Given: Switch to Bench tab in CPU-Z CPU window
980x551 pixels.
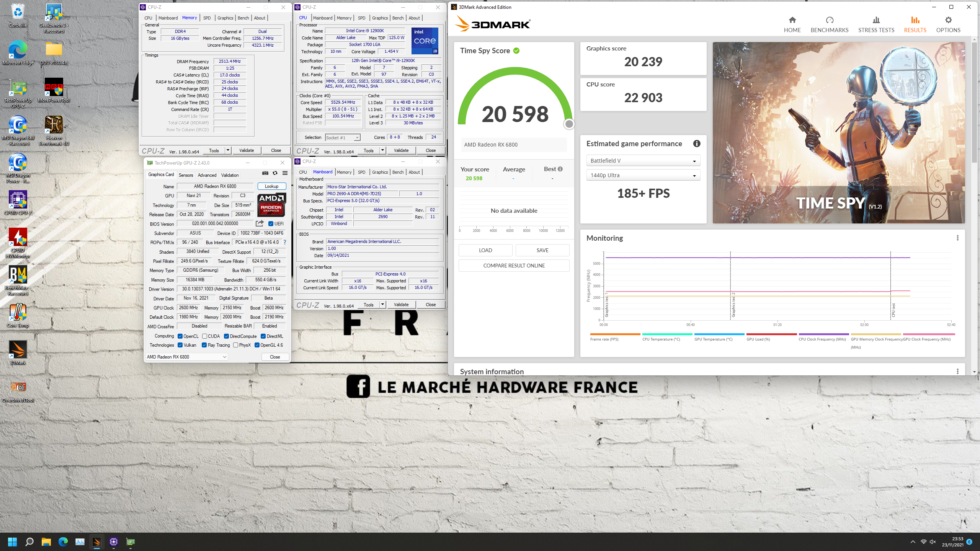Looking at the screenshot, I should point(398,18).
